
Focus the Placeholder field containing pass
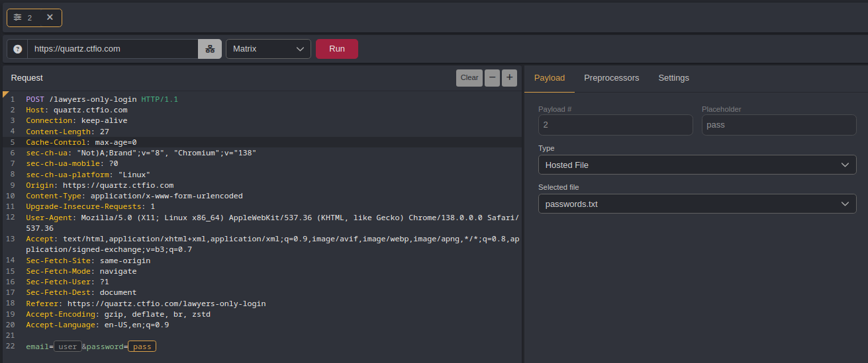[x=779, y=125]
